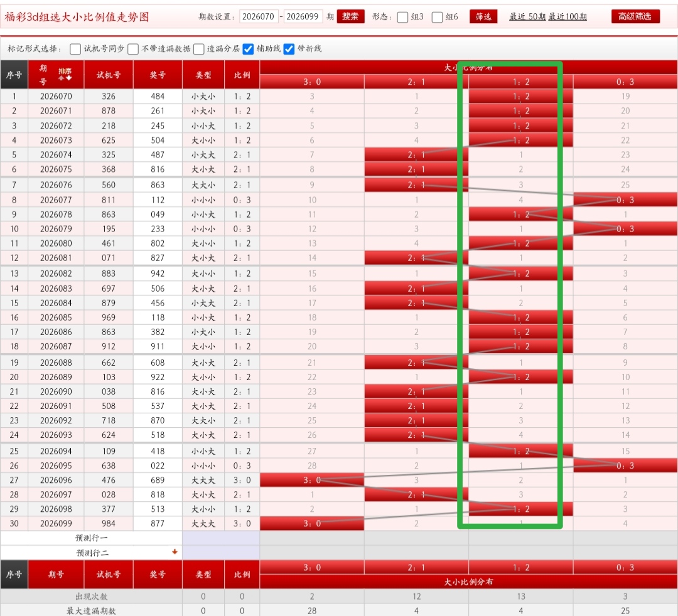Select the 3:0 column header at top
Viewport: 678px width, 616px height.
click(x=312, y=82)
